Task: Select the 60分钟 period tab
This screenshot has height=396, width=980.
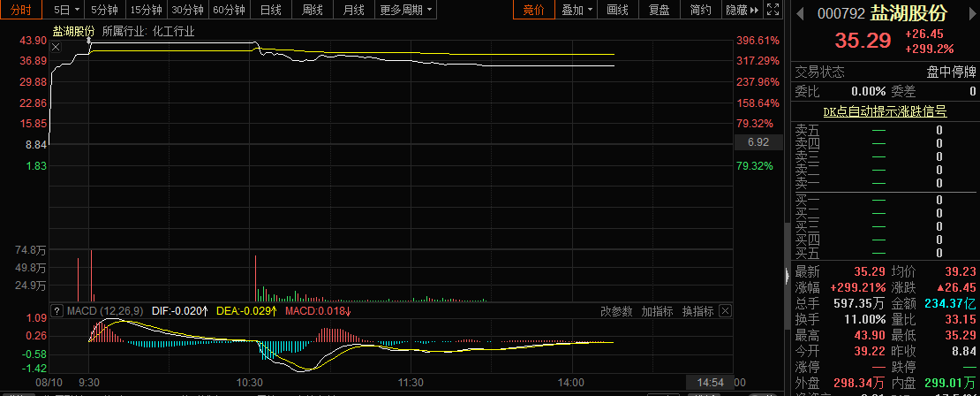Action: [x=229, y=10]
